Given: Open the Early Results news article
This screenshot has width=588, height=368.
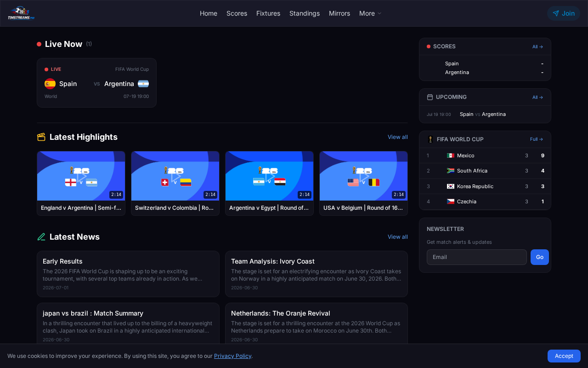Looking at the screenshot, I should (128, 274).
